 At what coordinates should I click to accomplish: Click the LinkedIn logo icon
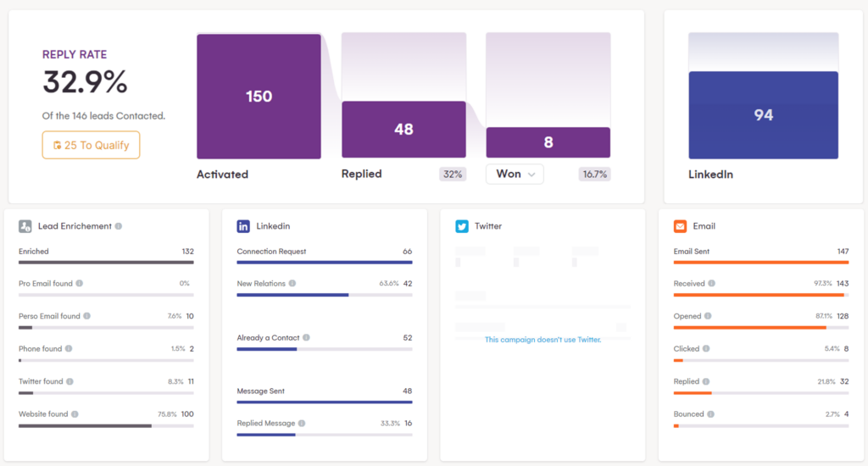(x=243, y=226)
